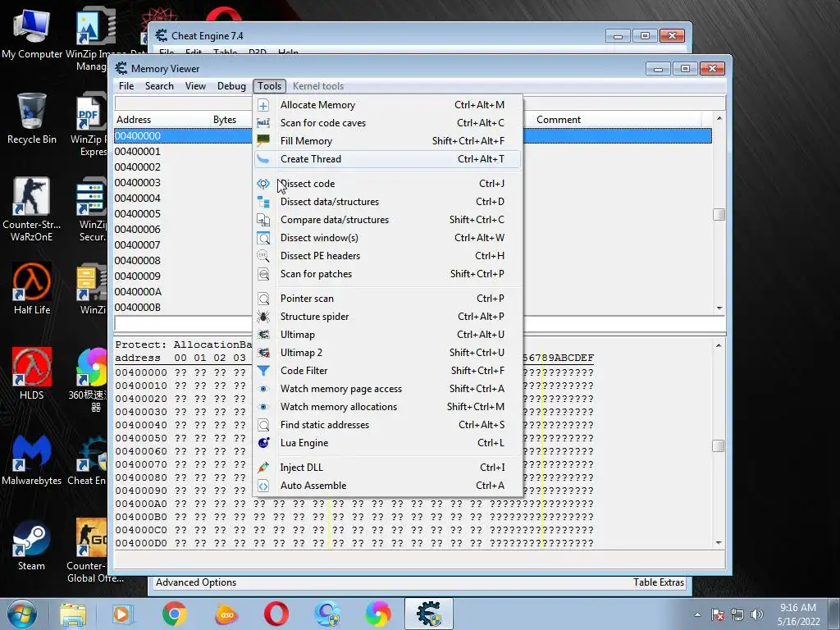840x630 pixels.
Task: Open Opera from the taskbar
Action: 276,614
